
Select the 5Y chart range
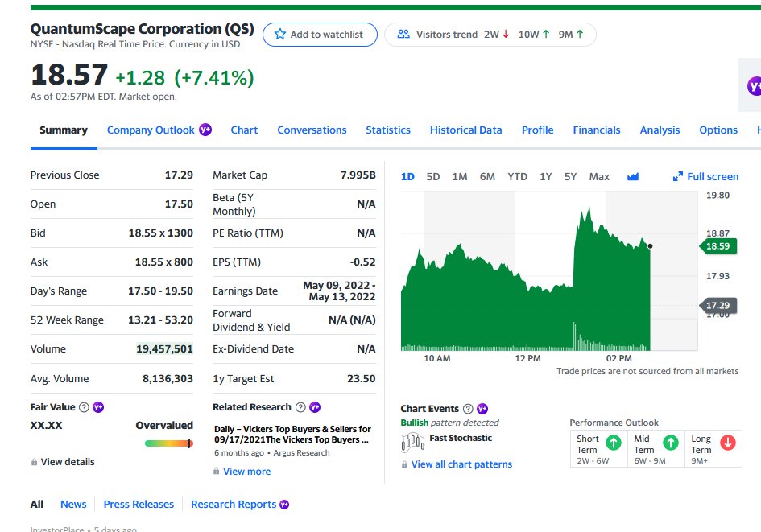pyautogui.click(x=570, y=176)
